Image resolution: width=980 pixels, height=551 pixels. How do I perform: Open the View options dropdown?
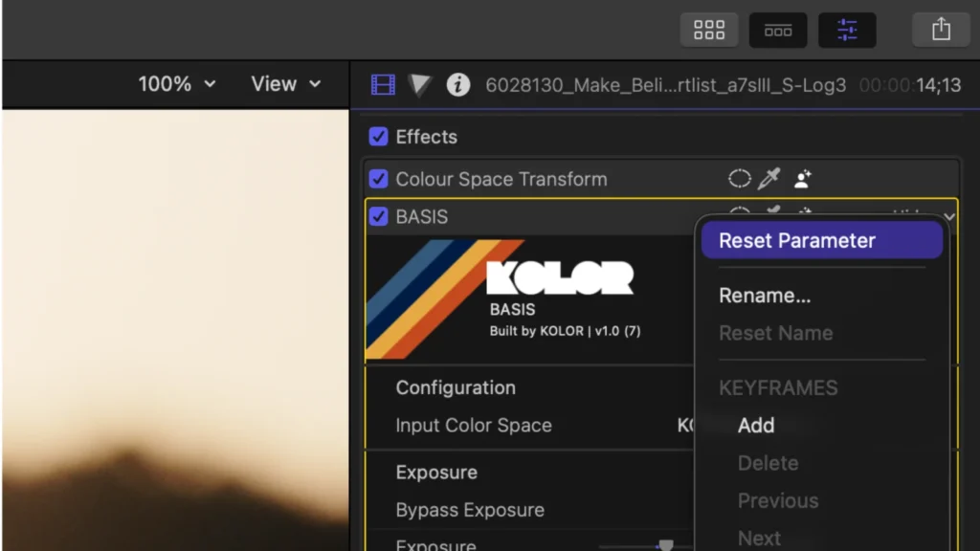[286, 84]
